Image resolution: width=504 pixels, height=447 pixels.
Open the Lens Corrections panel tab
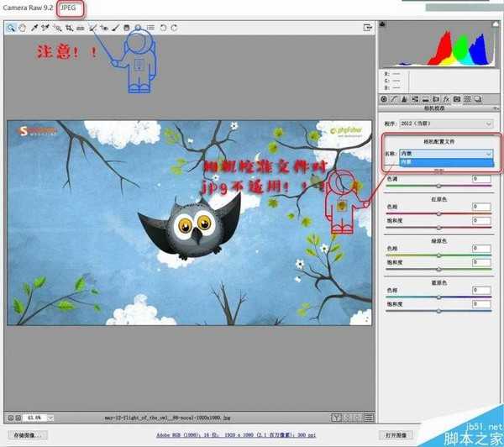click(x=435, y=98)
